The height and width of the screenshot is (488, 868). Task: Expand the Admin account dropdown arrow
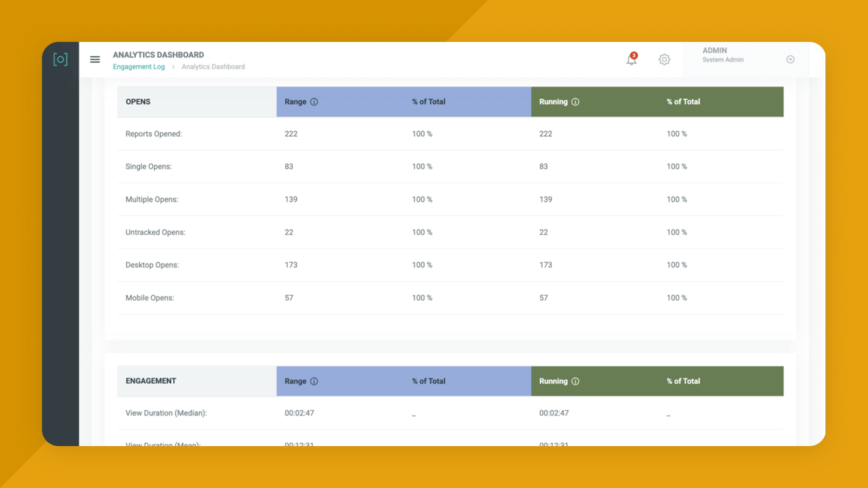[790, 59]
